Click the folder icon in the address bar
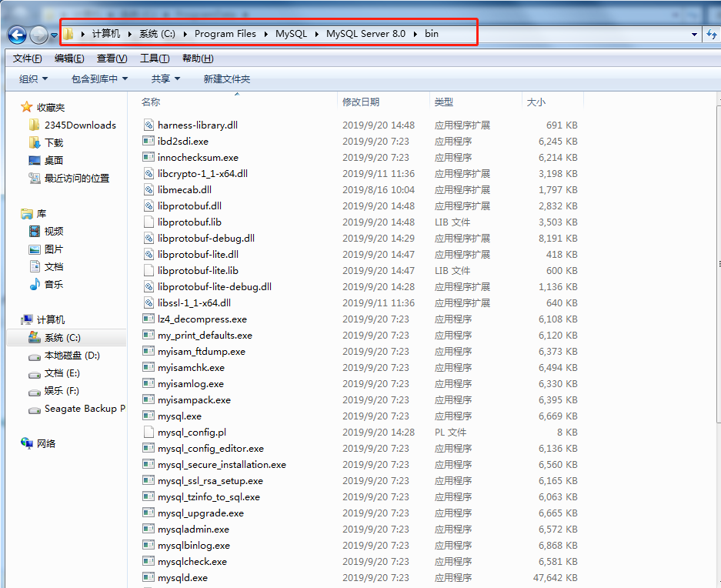The height and width of the screenshot is (588, 721). [x=68, y=34]
